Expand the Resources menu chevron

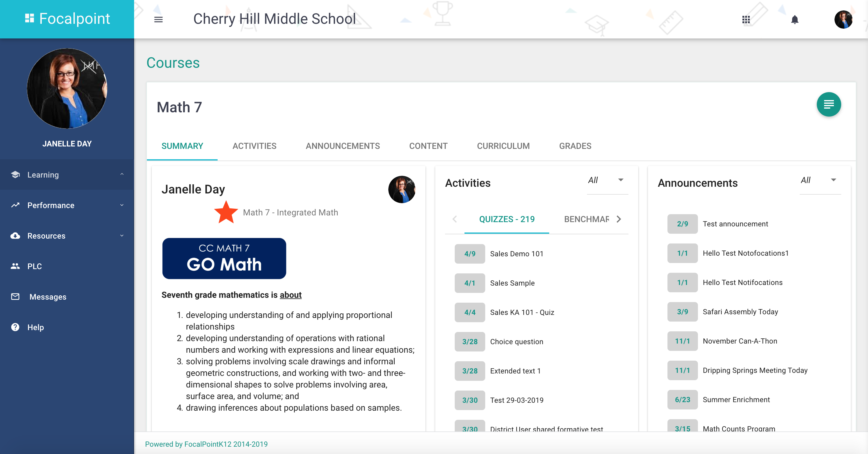122,236
